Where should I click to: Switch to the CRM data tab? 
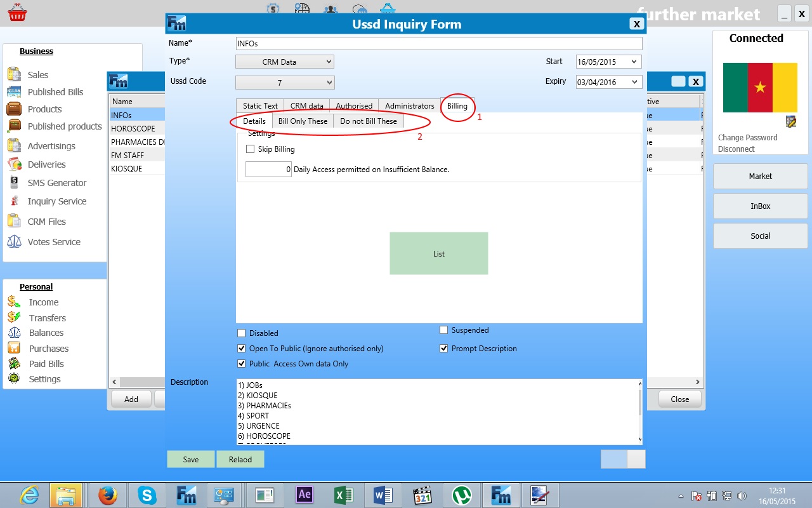coord(307,106)
